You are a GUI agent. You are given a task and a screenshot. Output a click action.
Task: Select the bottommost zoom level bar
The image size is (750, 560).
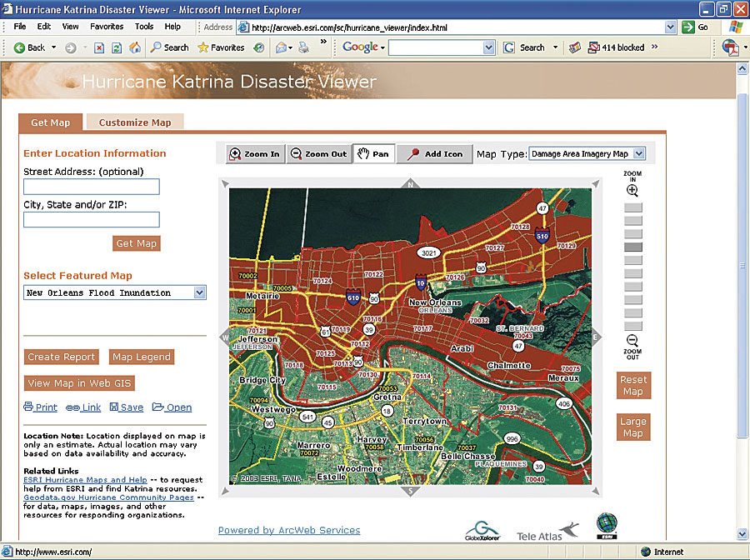point(633,326)
